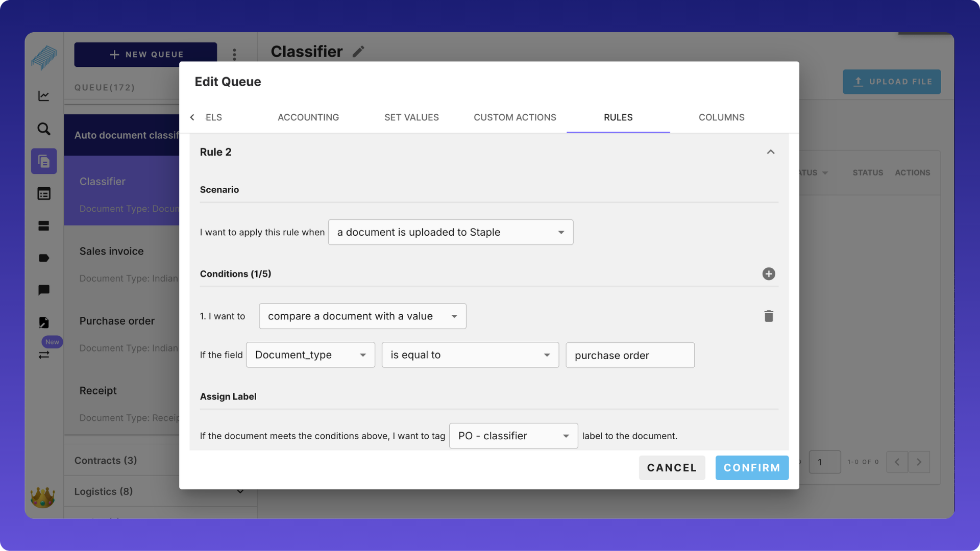Click the edit pencil next to Classifier

click(358, 52)
